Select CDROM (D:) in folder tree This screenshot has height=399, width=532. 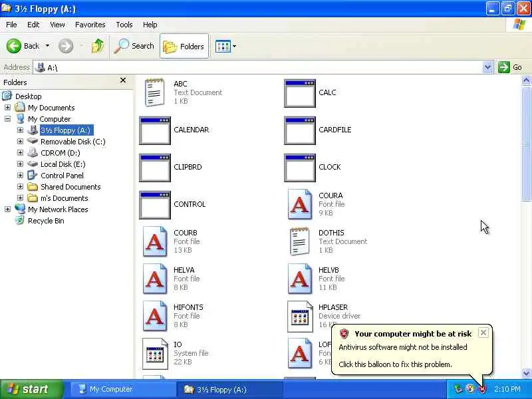tap(61, 153)
